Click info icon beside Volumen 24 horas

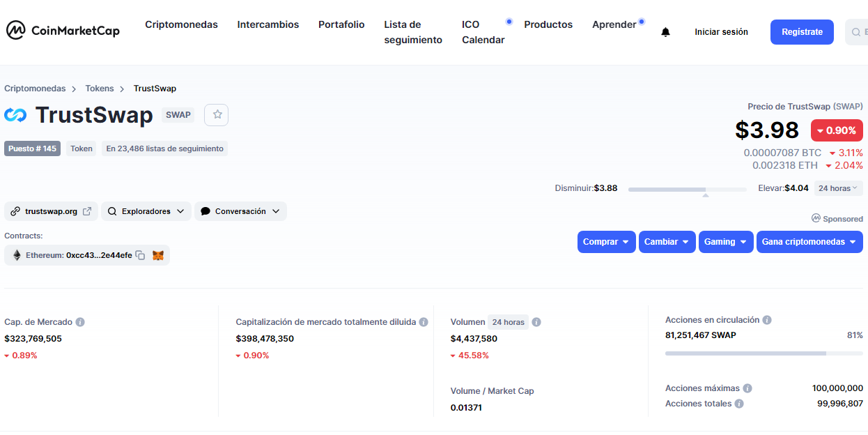click(536, 322)
